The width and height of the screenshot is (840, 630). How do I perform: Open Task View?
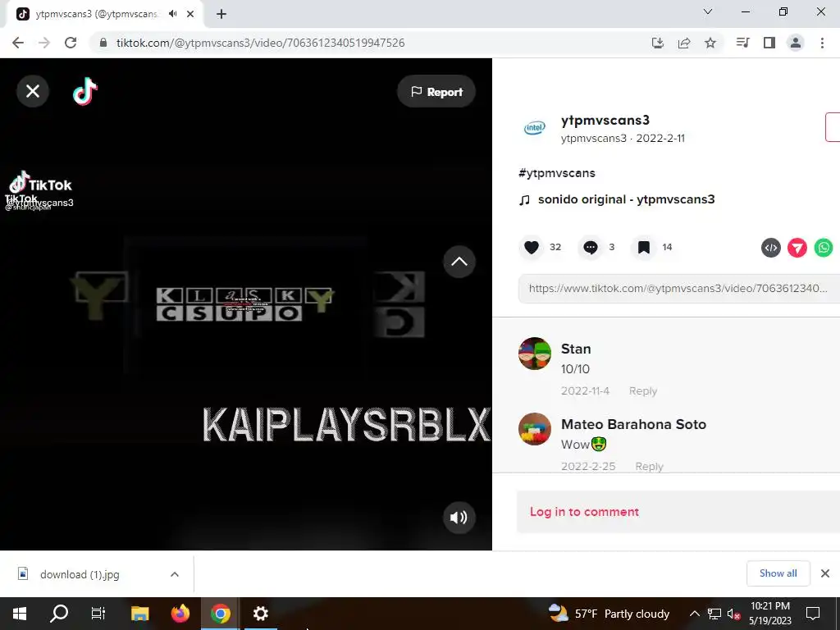pyautogui.click(x=98, y=614)
